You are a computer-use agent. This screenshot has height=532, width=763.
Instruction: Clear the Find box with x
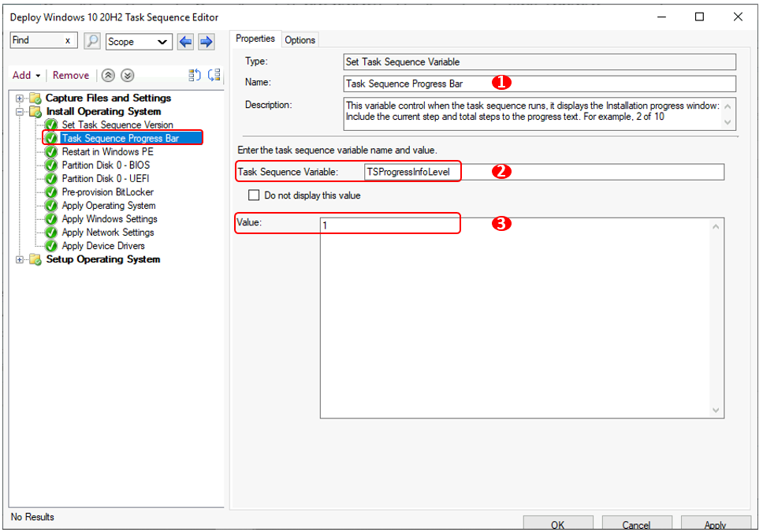coord(68,40)
